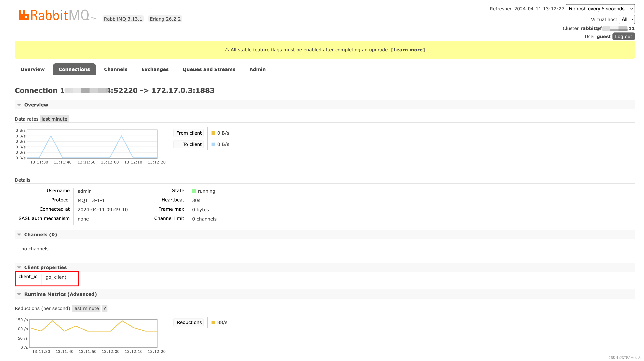Click the Data rates chart
The image size is (644, 361).
[x=92, y=144]
